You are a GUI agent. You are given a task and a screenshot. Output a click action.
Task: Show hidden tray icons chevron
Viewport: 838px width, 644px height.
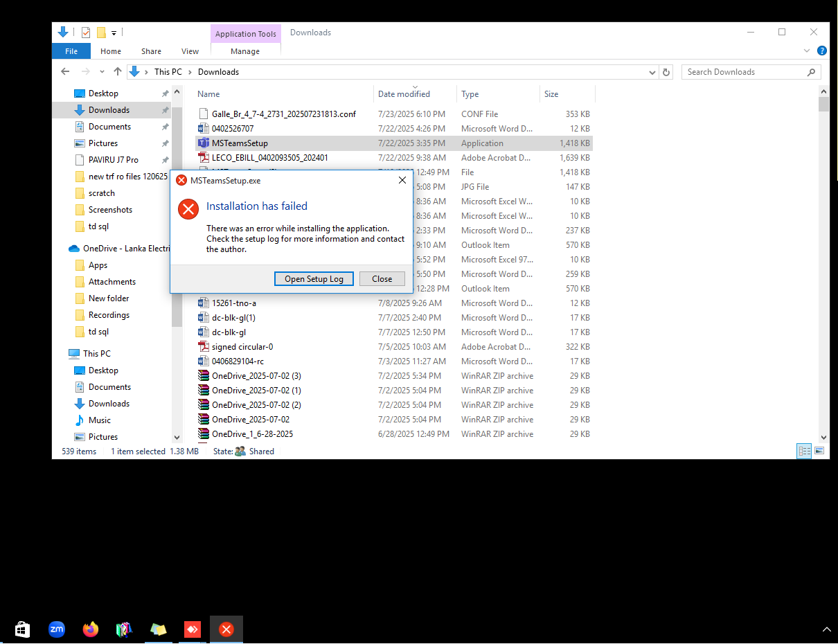point(826,629)
